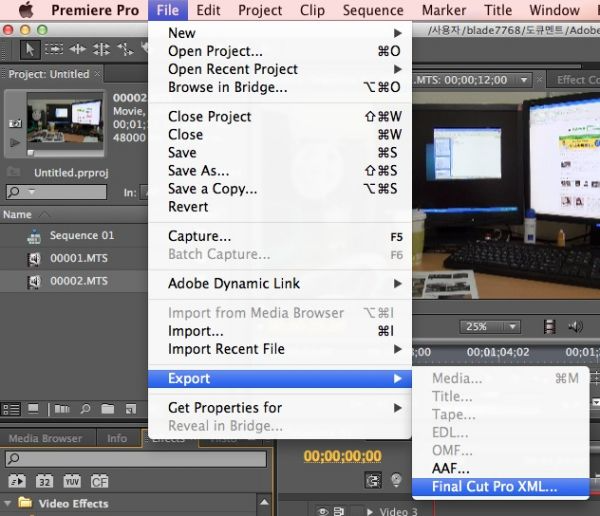600x516 pixels.
Task: Click the project clip thumbnail
Action: point(65,120)
